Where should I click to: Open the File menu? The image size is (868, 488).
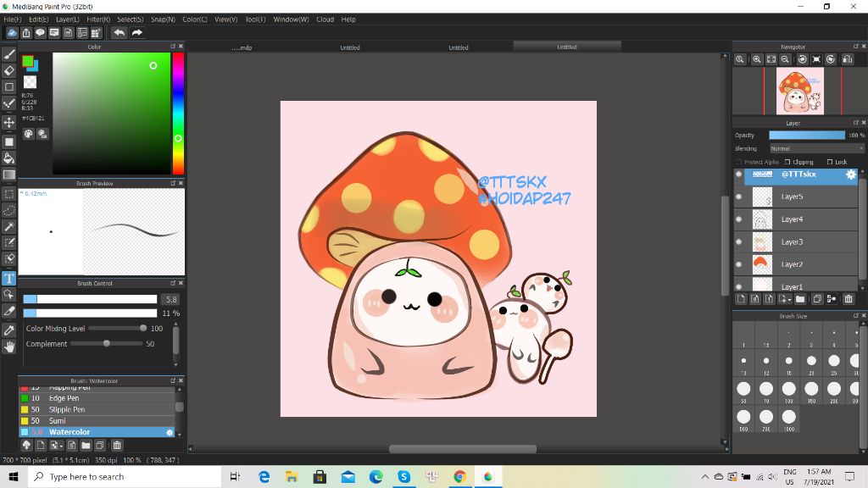[13, 19]
